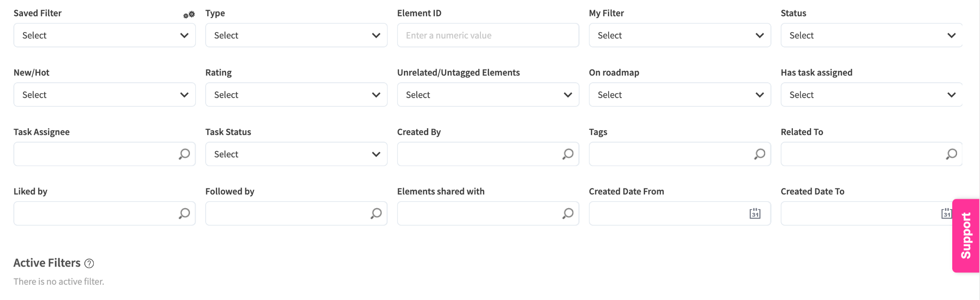This screenshot has width=980, height=300.
Task: Expand the Rating dropdown
Action: click(x=296, y=95)
